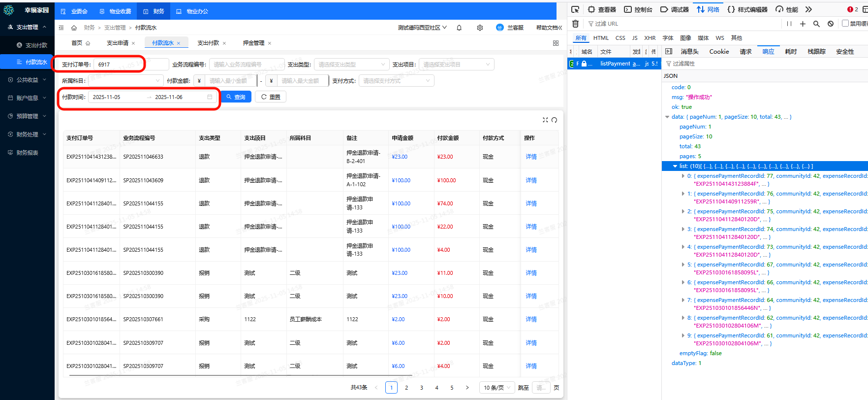Toggle the 禁用缓存 checkbox
The height and width of the screenshot is (400, 868).
pos(845,23)
